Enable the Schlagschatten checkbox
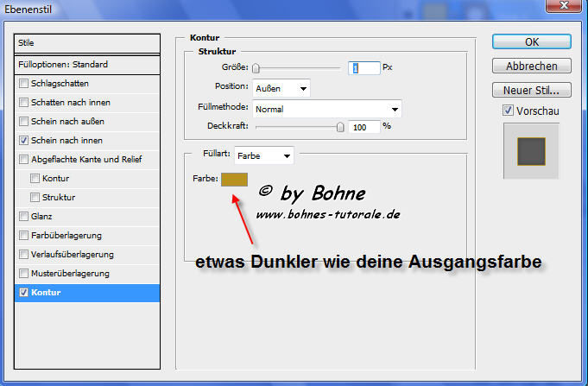The height and width of the screenshot is (386, 588). click(x=23, y=83)
